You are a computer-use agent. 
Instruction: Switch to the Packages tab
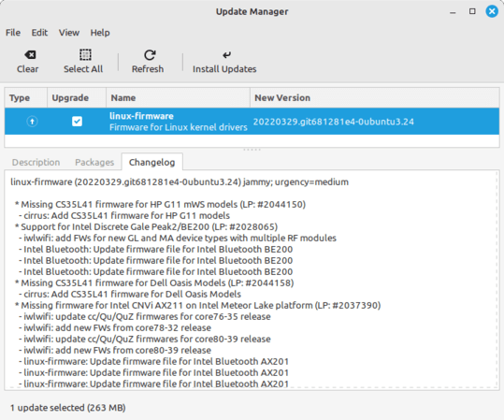tap(94, 162)
